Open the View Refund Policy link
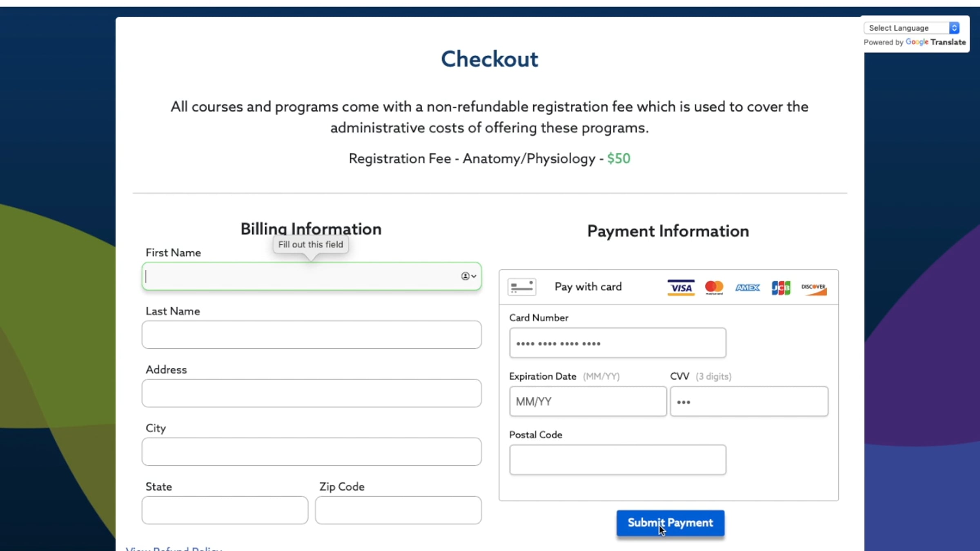980x551 pixels. [174, 548]
